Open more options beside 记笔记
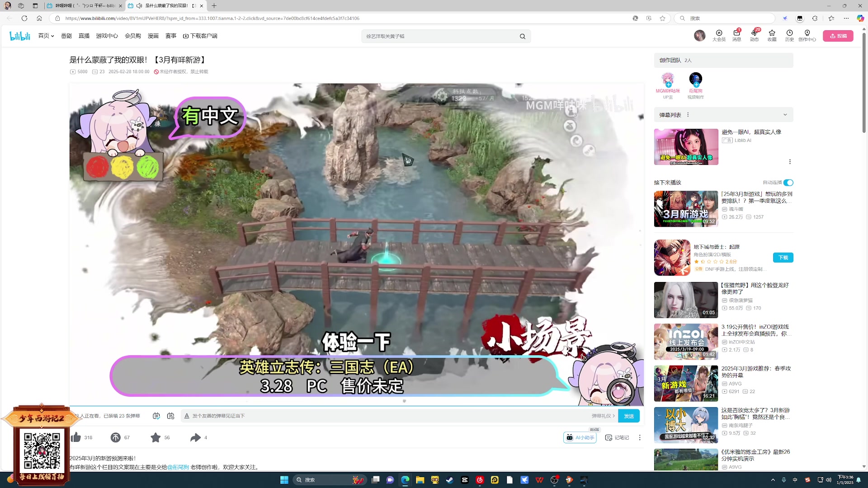The image size is (868, 488). [640, 437]
